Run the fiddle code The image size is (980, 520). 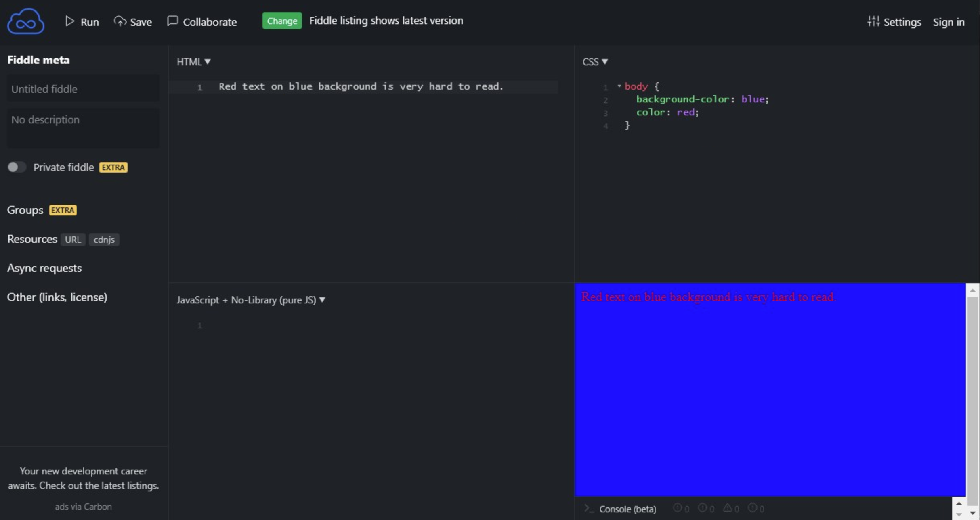(x=82, y=22)
